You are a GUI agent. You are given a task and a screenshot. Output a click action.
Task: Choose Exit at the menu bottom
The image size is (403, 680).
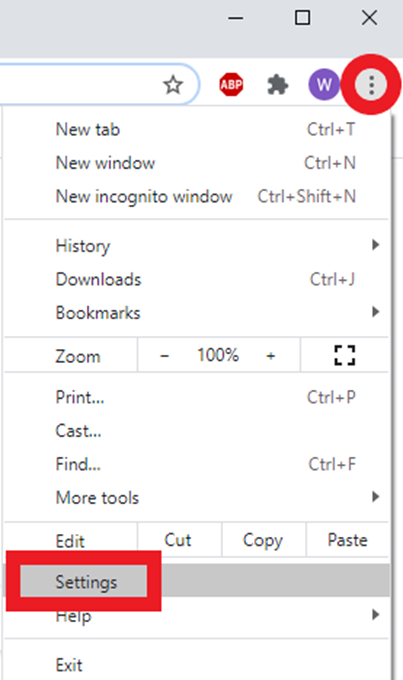pos(196,664)
